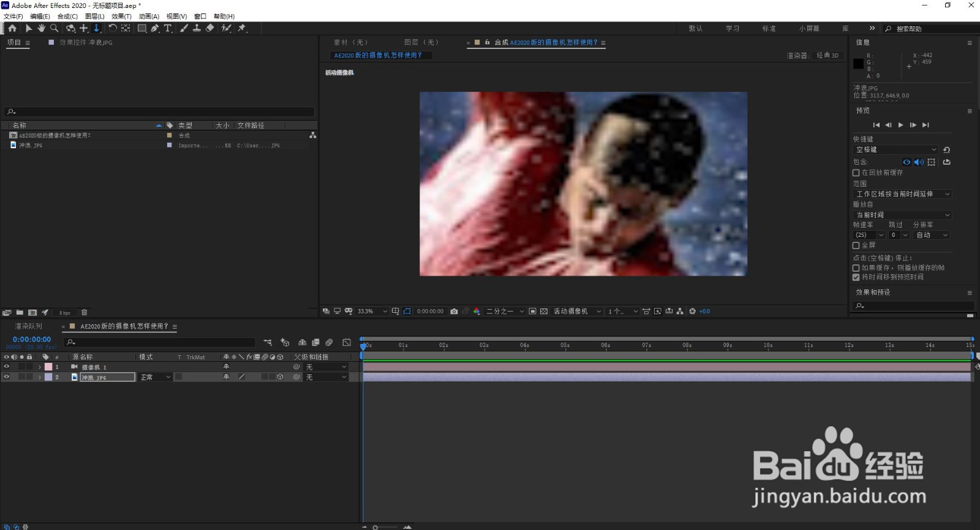Select the Selection arrow tool
Image resolution: width=980 pixels, height=530 pixels.
28,28
